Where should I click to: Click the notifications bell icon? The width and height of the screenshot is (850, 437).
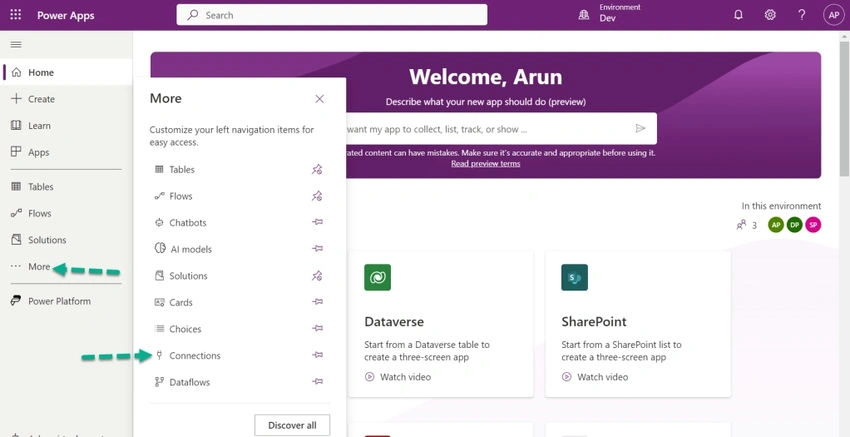(738, 15)
